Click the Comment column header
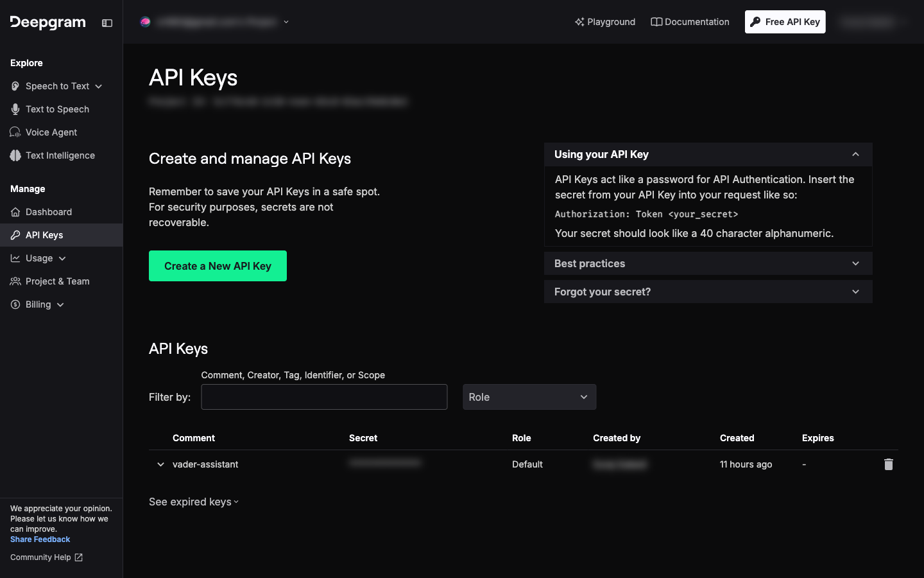The height and width of the screenshot is (578, 924). [x=194, y=438]
